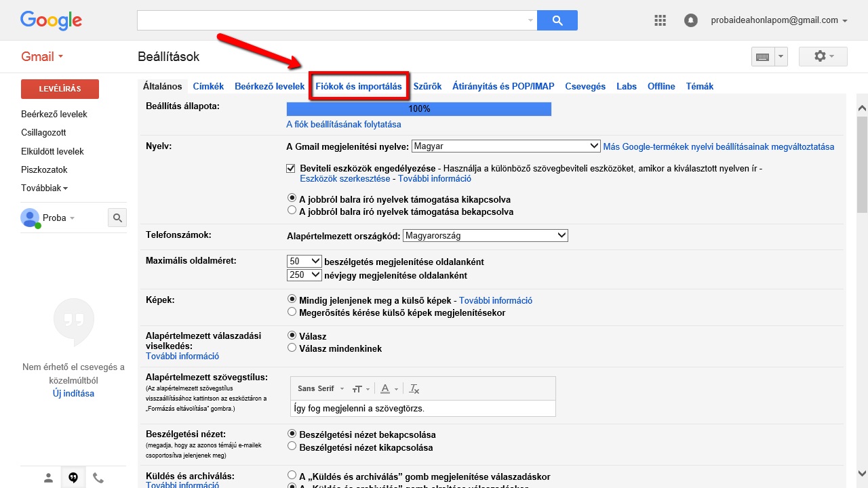
Task: Open the Témák tab
Action: point(700,86)
